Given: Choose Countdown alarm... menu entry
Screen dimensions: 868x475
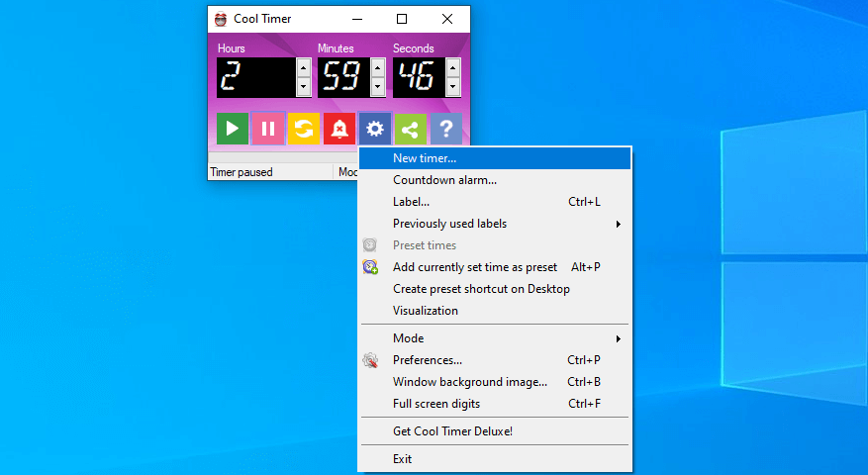Looking at the screenshot, I should click(x=495, y=180).
